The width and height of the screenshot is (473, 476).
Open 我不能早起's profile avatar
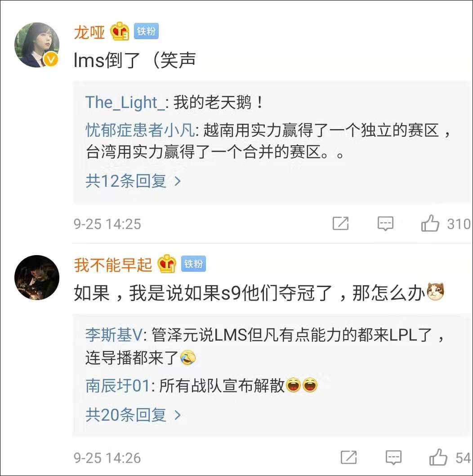point(37,277)
